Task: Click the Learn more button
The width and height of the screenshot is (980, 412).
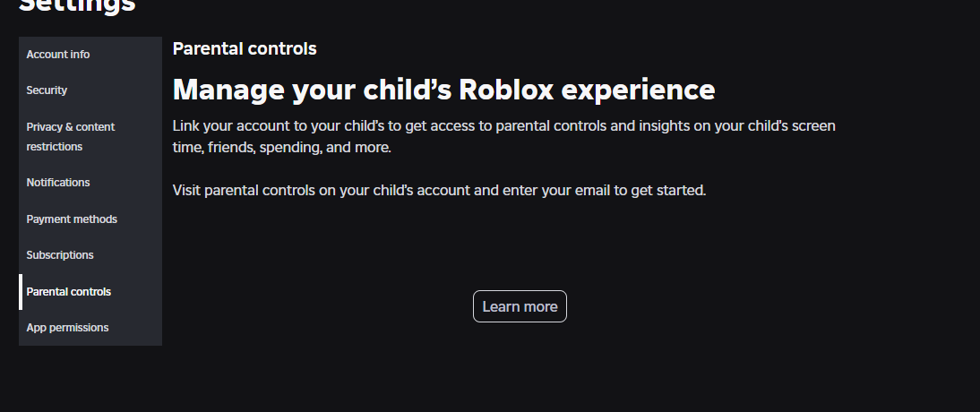Action: 520,306
